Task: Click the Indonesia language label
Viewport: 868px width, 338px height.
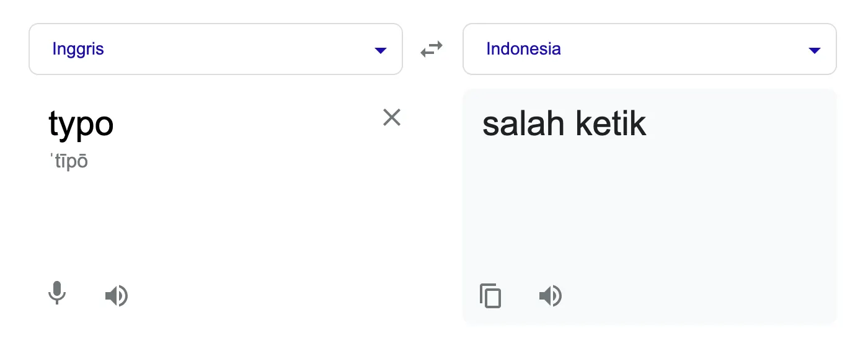Action: point(523,49)
